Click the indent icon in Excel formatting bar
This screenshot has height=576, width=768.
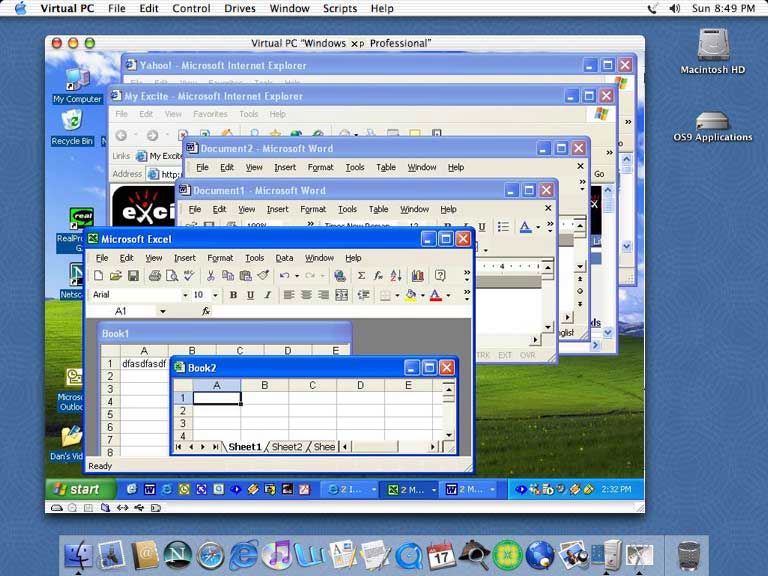pos(363,295)
